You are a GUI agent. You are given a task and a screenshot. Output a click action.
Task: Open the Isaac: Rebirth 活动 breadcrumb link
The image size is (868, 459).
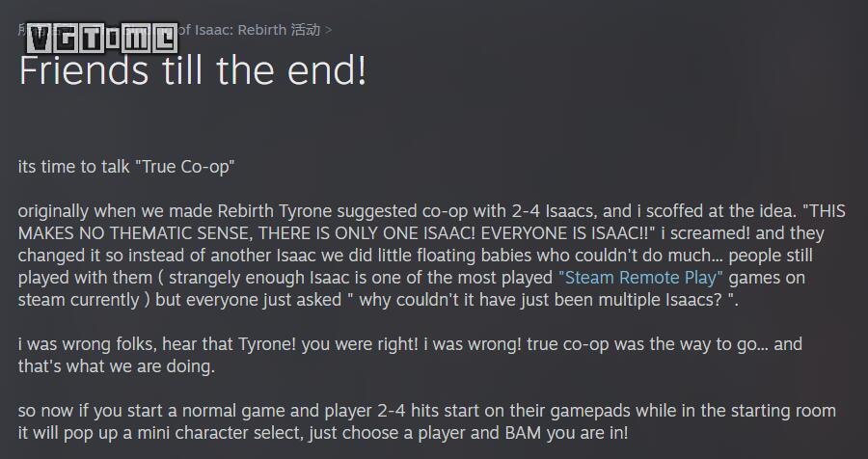pyautogui.click(x=256, y=30)
